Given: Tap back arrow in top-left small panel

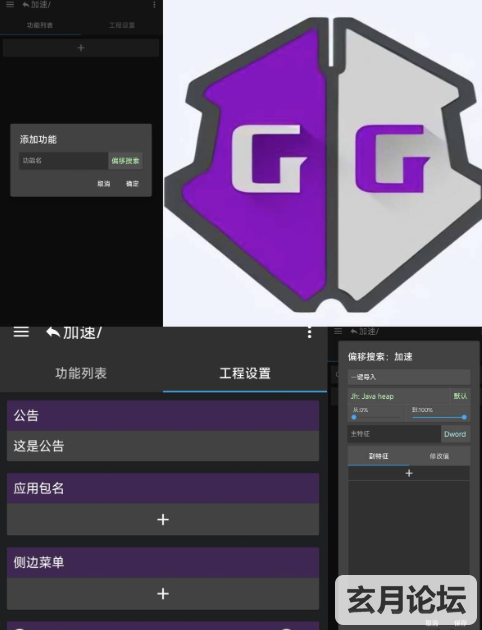Looking at the screenshot, I should (26, 5).
